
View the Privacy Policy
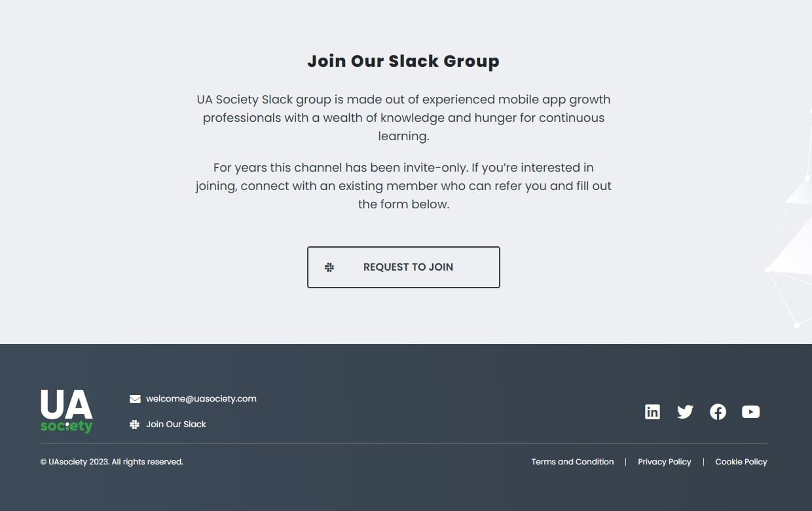coord(664,462)
